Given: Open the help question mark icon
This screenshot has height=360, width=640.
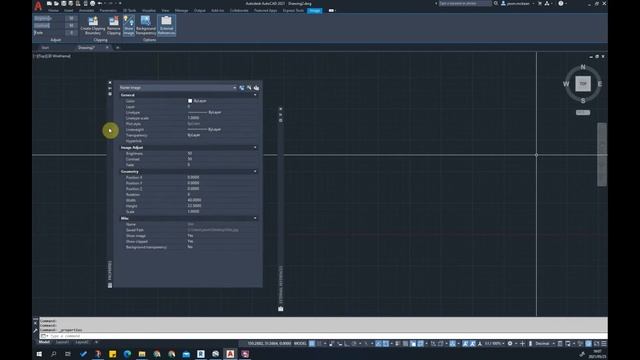Looking at the screenshot, I should (x=561, y=3).
